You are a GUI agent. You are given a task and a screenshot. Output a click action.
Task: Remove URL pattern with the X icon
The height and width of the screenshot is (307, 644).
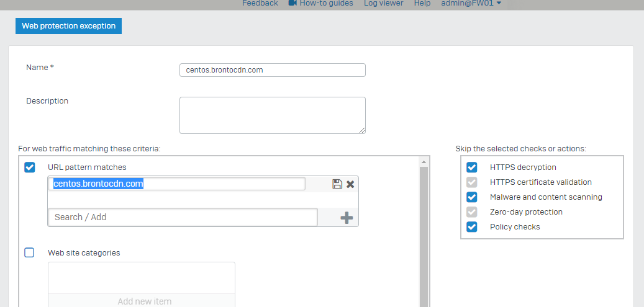tap(350, 184)
